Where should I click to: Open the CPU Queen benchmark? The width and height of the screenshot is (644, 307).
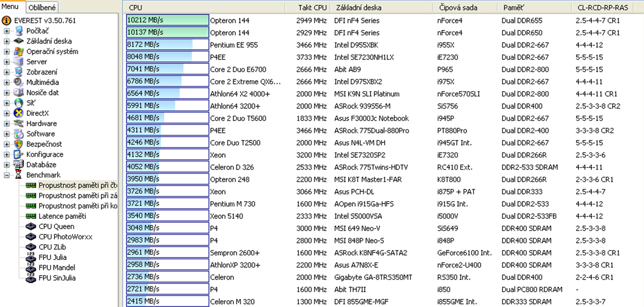point(56,226)
